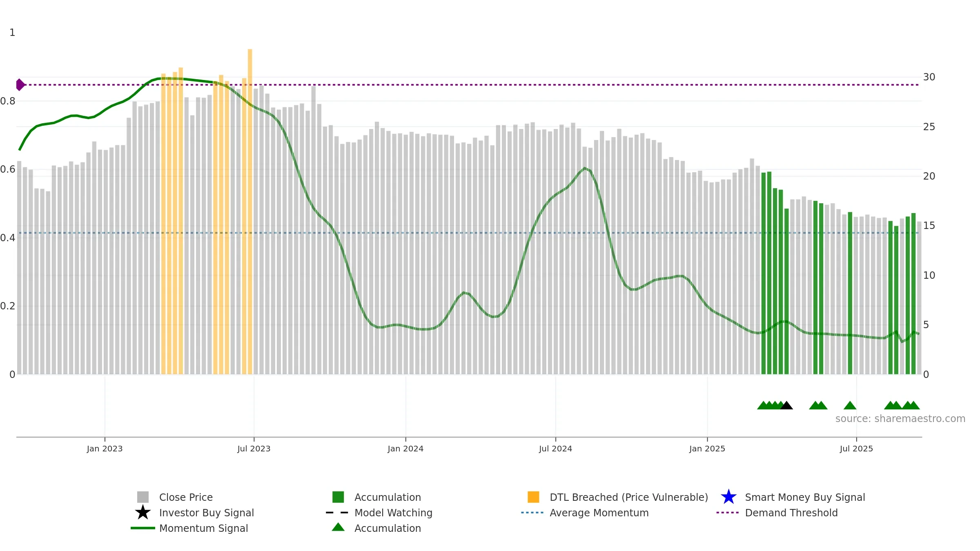Click the gray Close Price legend square

pos(143,497)
